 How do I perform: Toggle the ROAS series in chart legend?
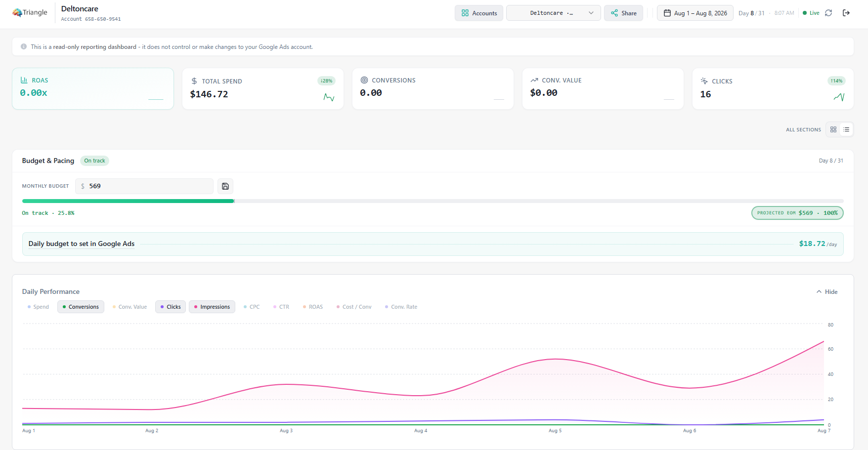point(313,307)
